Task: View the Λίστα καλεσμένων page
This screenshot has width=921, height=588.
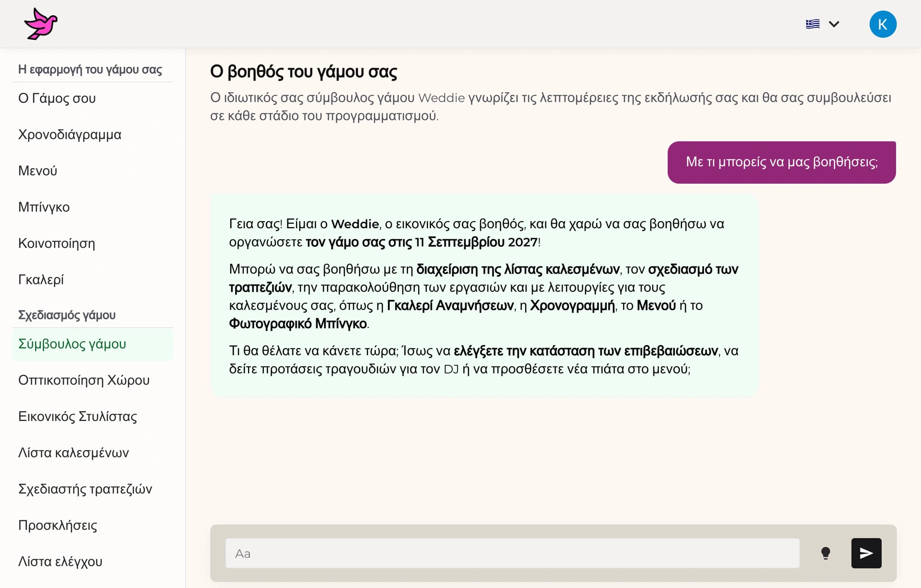Action: [74, 453]
